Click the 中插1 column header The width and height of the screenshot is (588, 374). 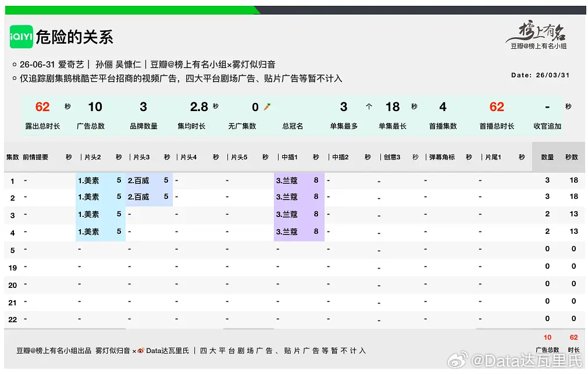point(291,156)
